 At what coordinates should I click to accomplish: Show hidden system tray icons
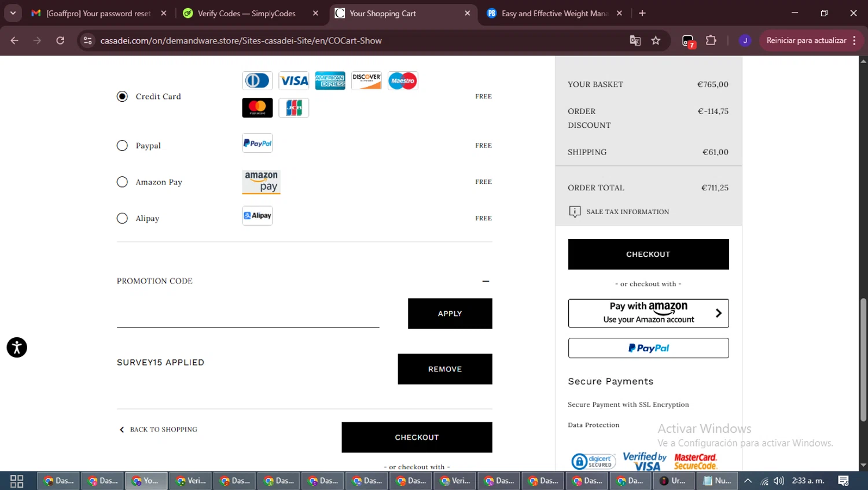748,481
